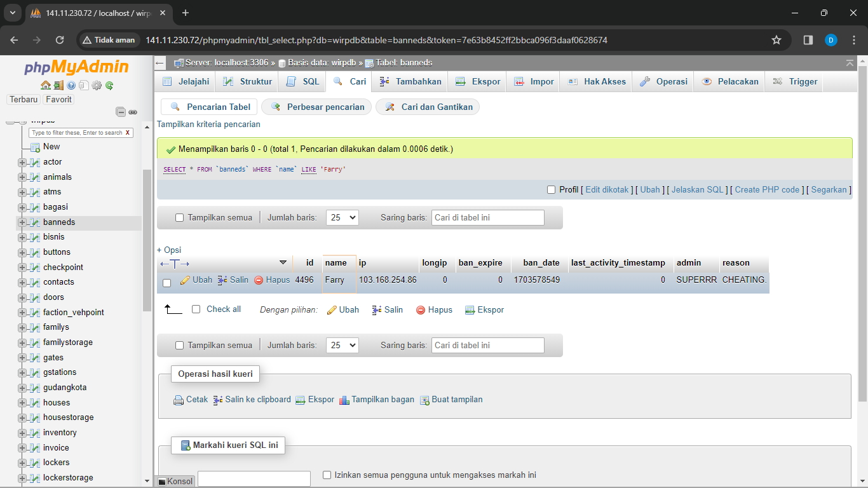Click the log out door icon
Viewport: 868px width, 488px height.
click(x=58, y=85)
